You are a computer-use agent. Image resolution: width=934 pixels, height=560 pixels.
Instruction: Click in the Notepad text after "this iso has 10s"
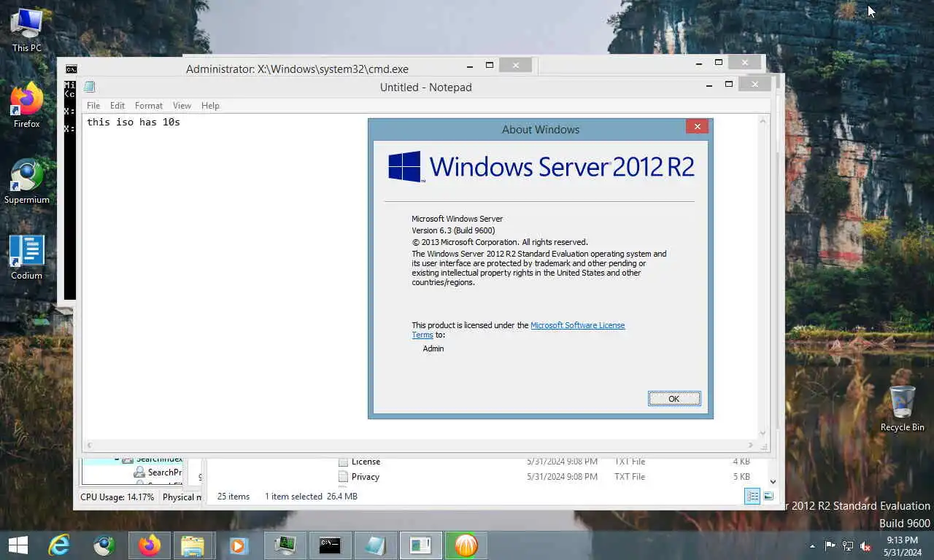click(x=181, y=122)
